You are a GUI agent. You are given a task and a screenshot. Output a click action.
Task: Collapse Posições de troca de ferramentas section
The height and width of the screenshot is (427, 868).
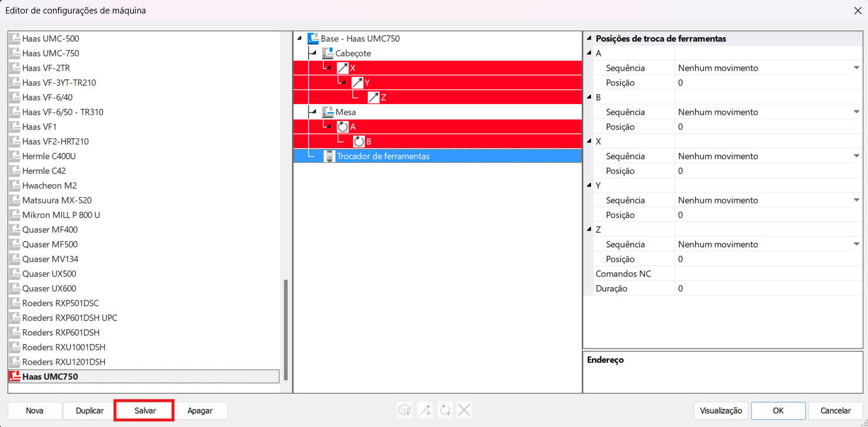(x=589, y=39)
